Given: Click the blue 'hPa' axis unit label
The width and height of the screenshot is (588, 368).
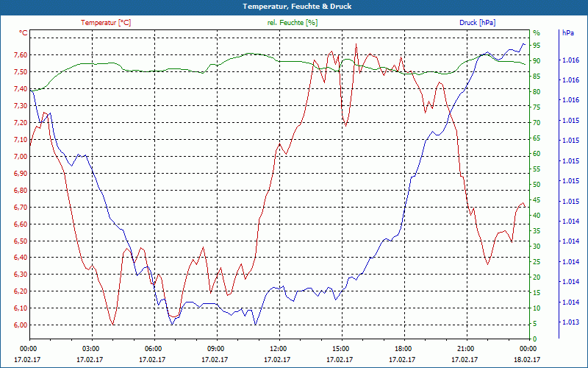Looking at the screenshot, I should click(x=567, y=33).
